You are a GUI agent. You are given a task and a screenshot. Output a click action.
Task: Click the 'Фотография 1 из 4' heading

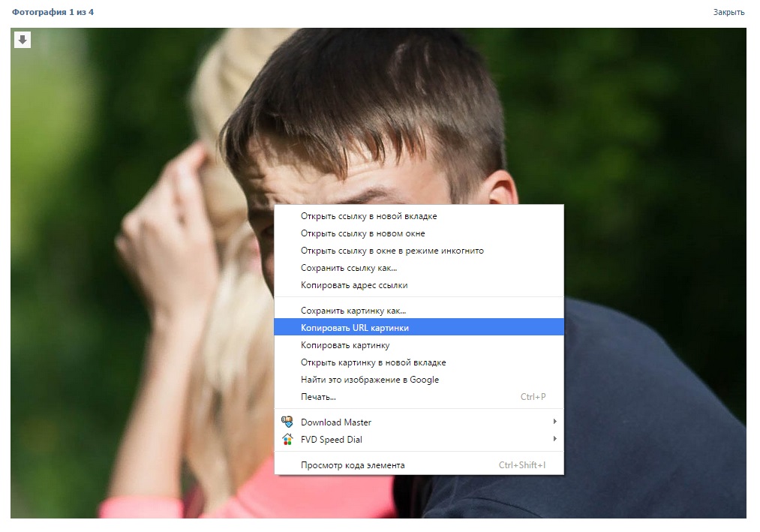53,12
